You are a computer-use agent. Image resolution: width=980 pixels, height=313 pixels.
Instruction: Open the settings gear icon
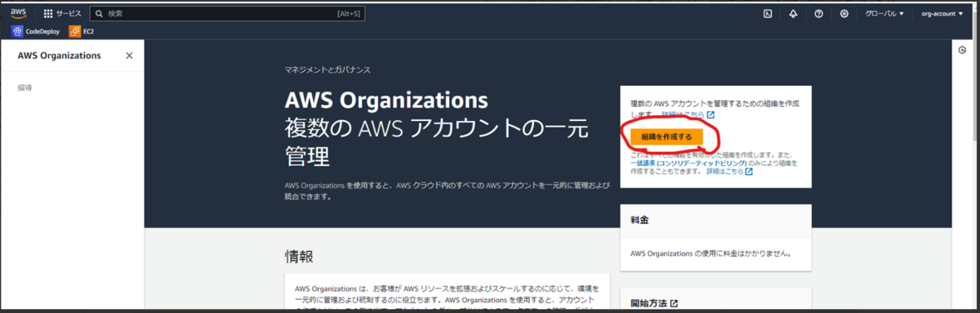click(844, 14)
